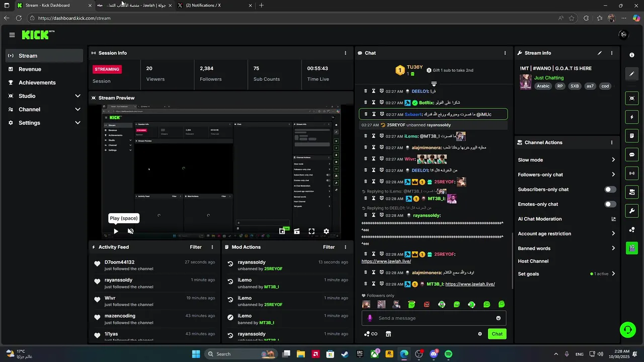
Task: Open Slow mode options chevron
Action: coord(613,160)
